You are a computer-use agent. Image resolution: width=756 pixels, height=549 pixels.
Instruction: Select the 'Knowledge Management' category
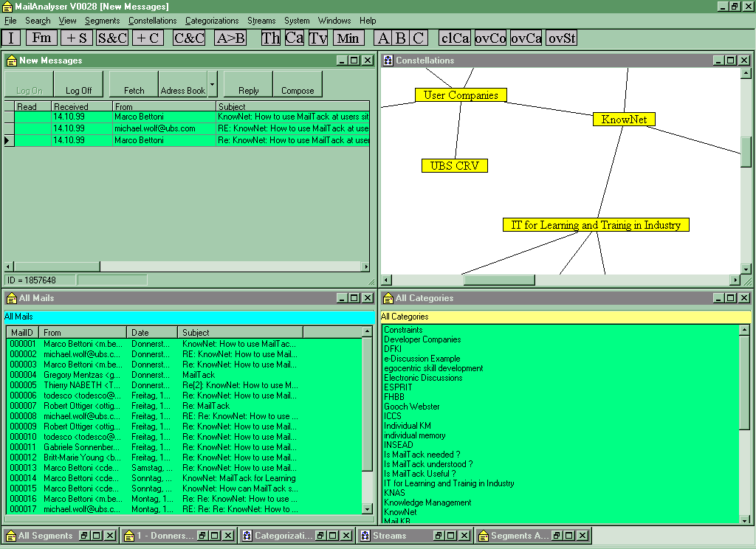click(427, 503)
